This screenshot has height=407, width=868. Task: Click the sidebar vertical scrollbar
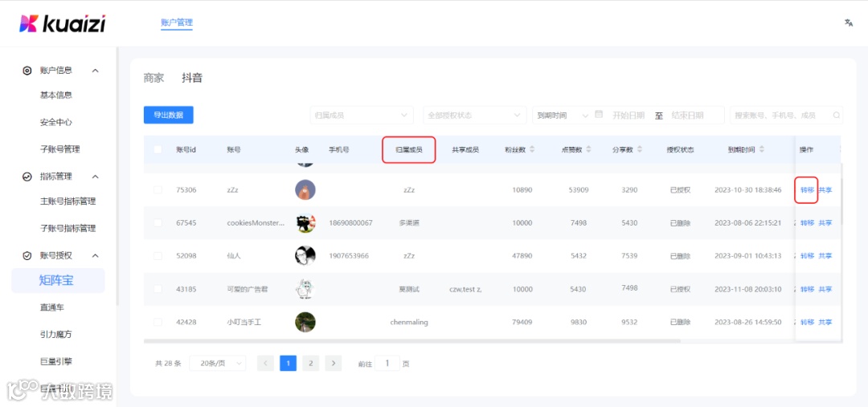pos(117,176)
